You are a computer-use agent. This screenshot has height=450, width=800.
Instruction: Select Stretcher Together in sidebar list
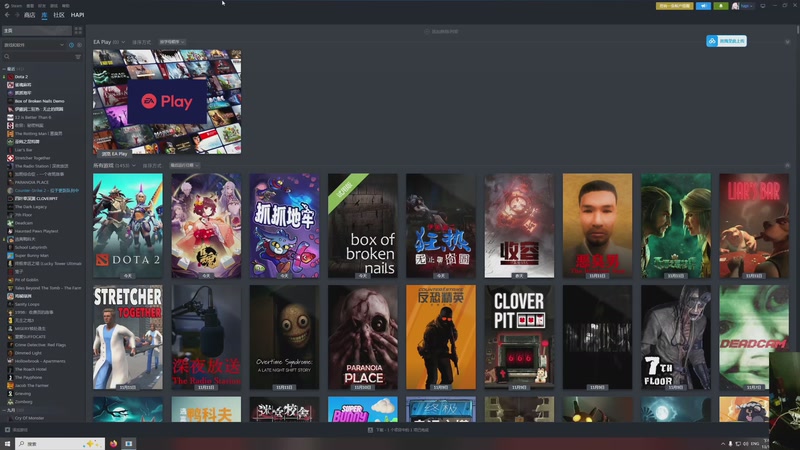(x=33, y=158)
